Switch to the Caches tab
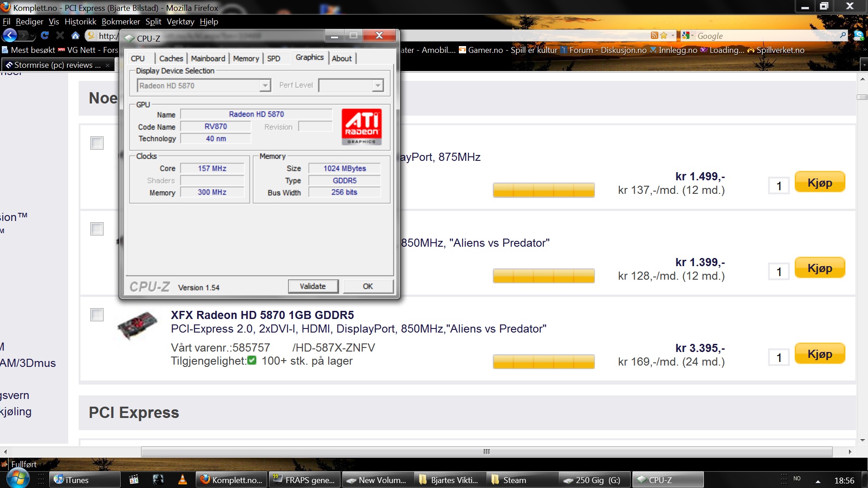 171,58
